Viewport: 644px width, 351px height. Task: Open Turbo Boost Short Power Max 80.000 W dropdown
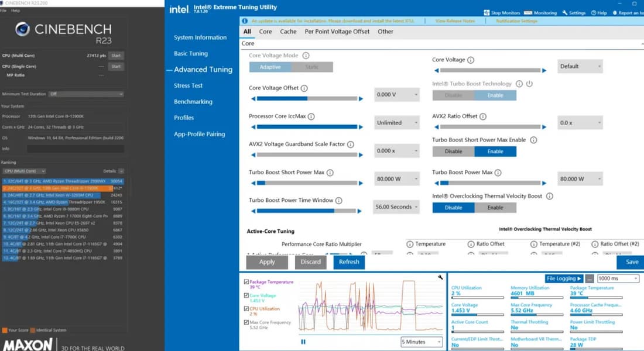397,179
